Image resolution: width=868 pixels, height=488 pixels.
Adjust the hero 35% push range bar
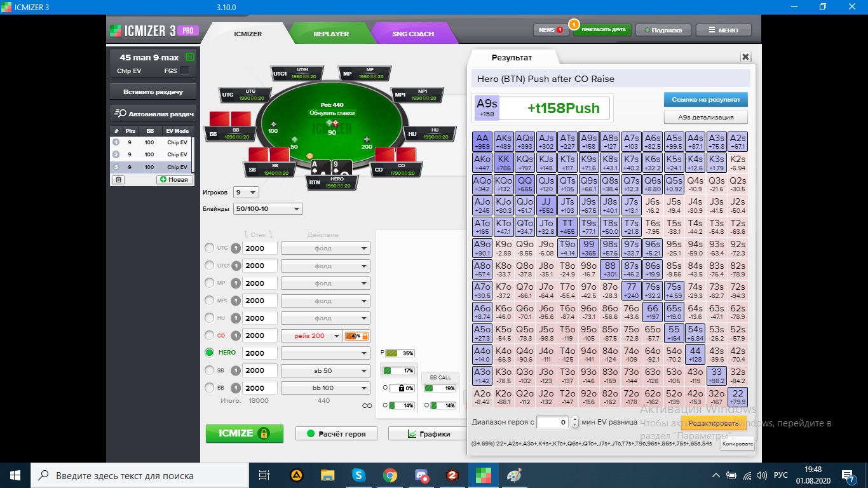pyautogui.click(x=400, y=353)
